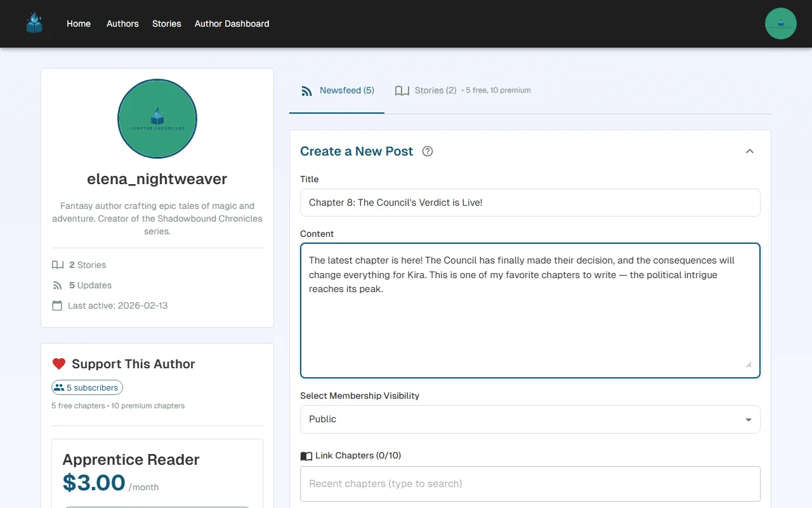The height and width of the screenshot is (508, 812).
Task: Open the Membership Visibility dropdown
Action: click(530, 419)
